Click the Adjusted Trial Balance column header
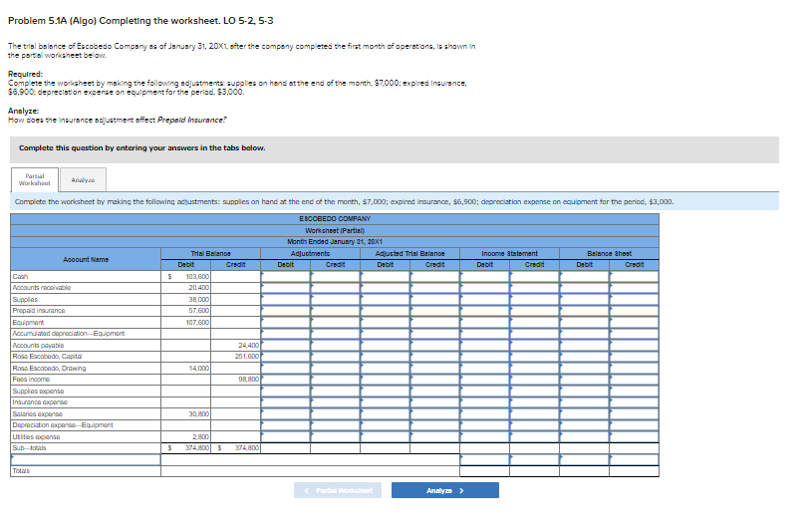 click(x=410, y=254)
